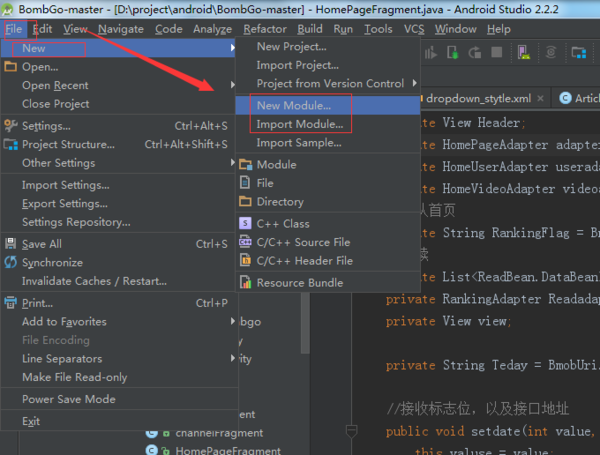Choose Import Module...
Viewport: 600px width, 455px height.
[x=328, y=124]
